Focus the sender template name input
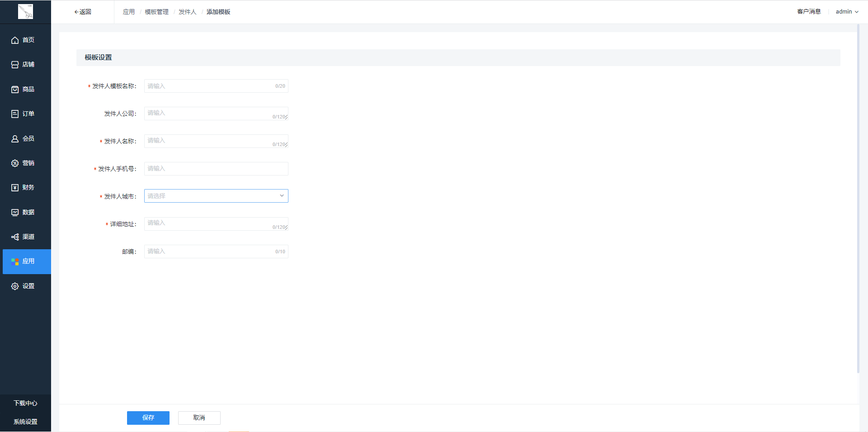868x432 pixels. coord(210,86)
